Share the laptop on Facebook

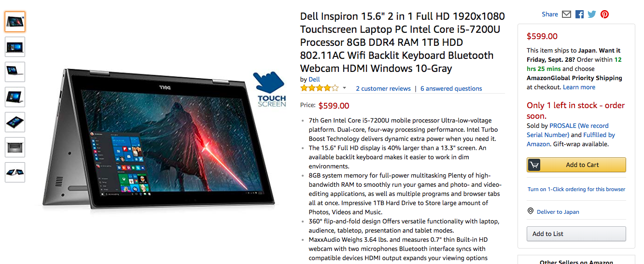(x=579, y=14)
